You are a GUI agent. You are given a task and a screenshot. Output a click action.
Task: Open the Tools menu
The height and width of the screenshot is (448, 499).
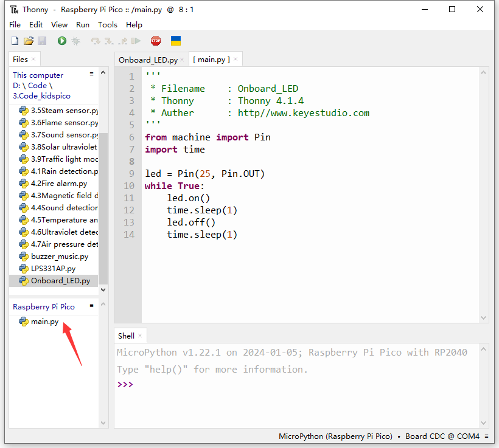click(108, 25)
